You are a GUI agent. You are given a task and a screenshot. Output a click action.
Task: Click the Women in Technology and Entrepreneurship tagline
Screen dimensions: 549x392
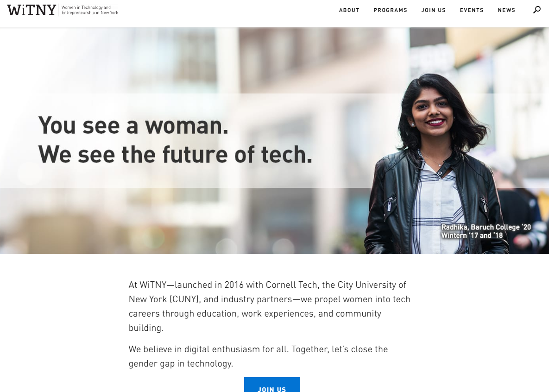point(90,10)
